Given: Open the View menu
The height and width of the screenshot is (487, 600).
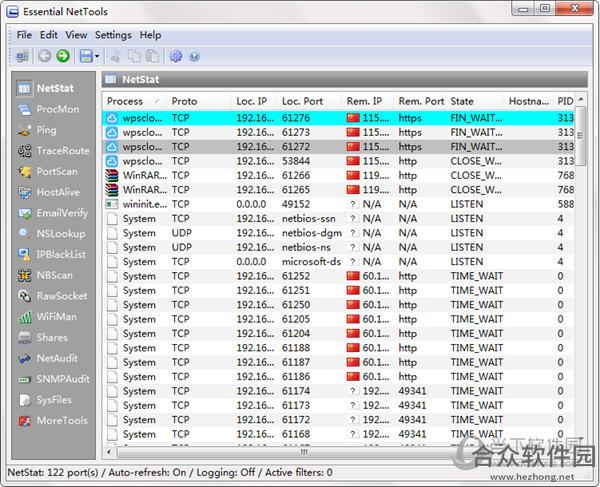Looking at the screenshot, I should [76, 35].
